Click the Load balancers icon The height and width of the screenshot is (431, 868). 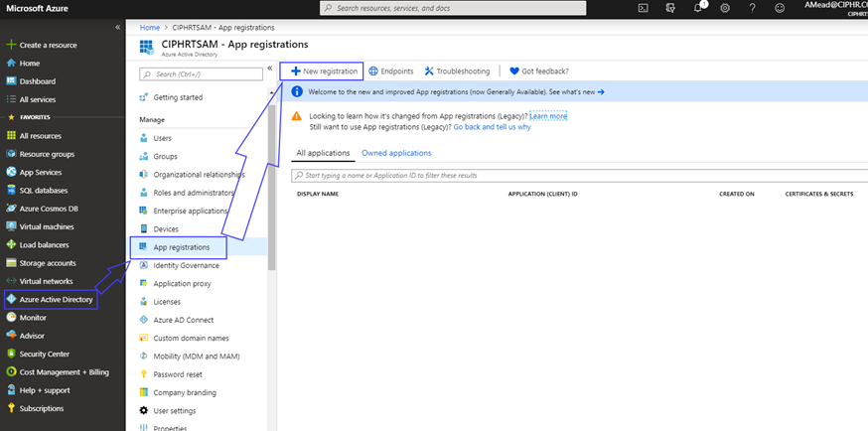(11, 245)
